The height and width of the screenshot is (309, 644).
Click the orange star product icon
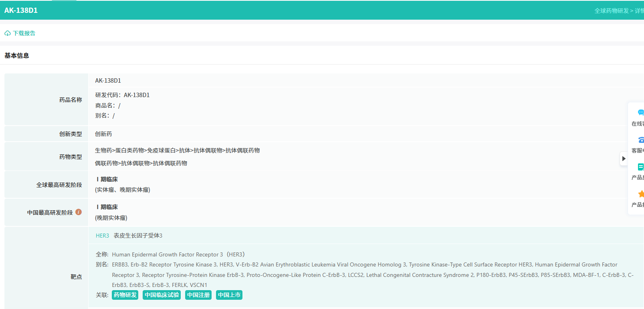click(640, 194)
